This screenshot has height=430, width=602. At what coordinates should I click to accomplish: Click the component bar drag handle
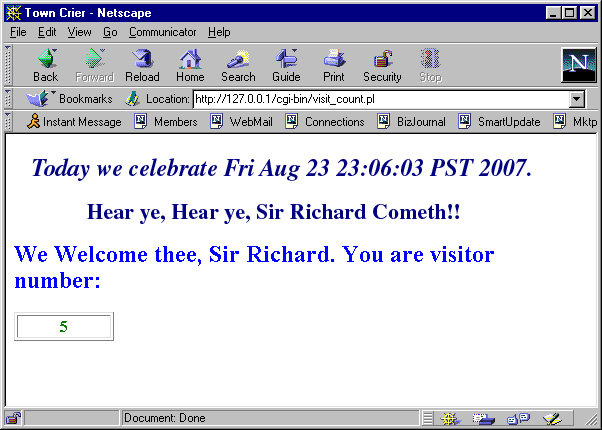tap(428, 418)
